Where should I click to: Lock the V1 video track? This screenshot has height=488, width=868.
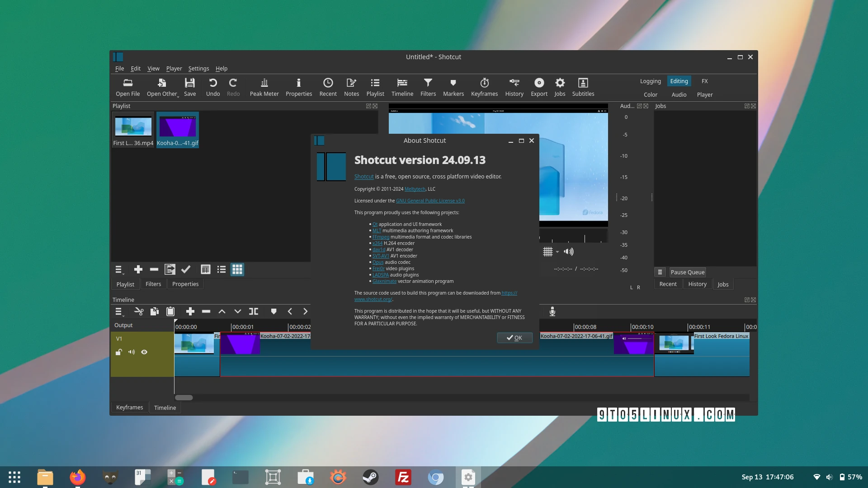(x=119, y=352)
